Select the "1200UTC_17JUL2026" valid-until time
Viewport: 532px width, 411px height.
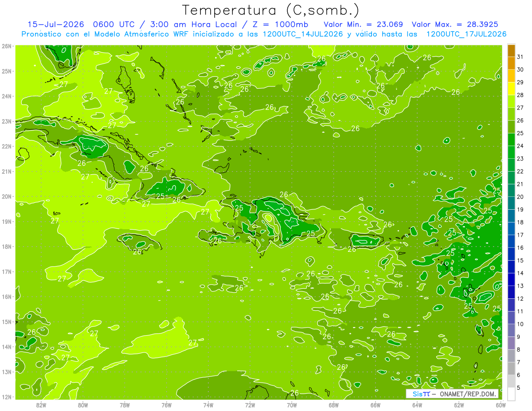pyautogui.click(x=466, y=34)
